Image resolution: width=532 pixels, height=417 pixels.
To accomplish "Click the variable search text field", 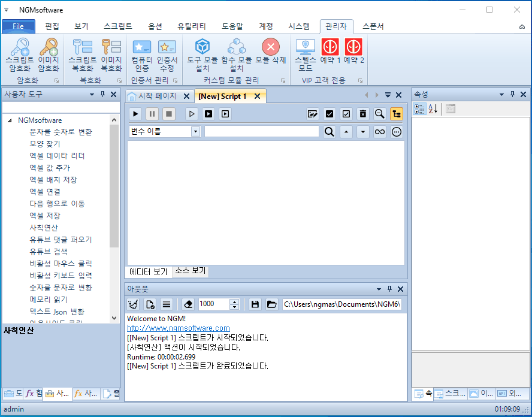I will pos(262,132).
